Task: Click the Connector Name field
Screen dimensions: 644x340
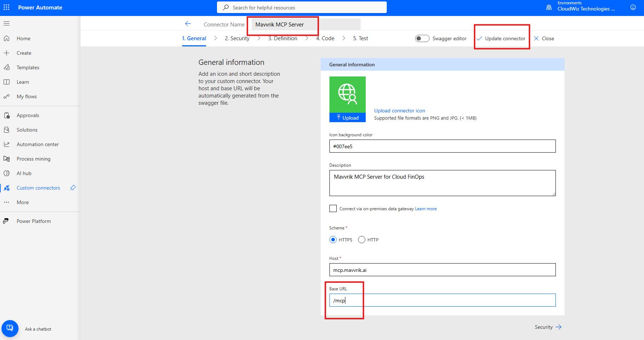Action: (x=306, y=24)
